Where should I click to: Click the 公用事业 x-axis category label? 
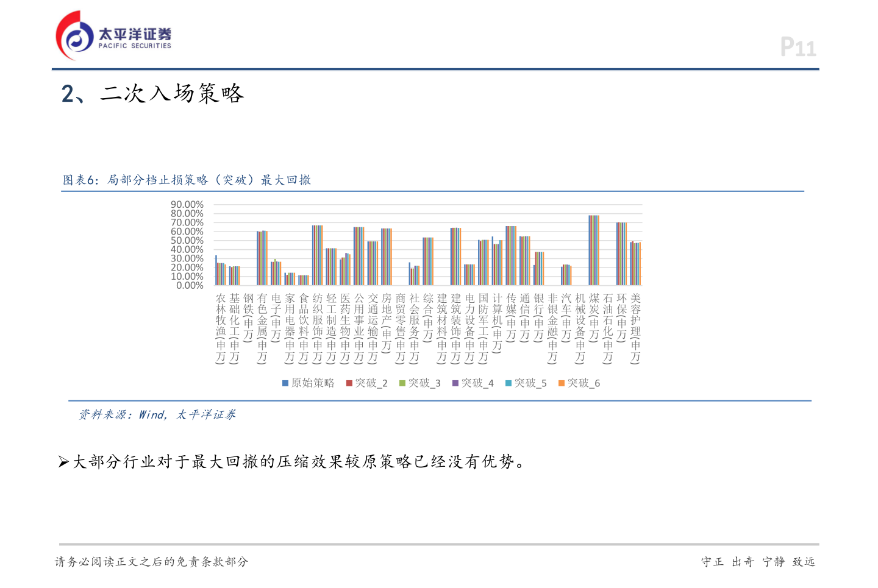359,328
